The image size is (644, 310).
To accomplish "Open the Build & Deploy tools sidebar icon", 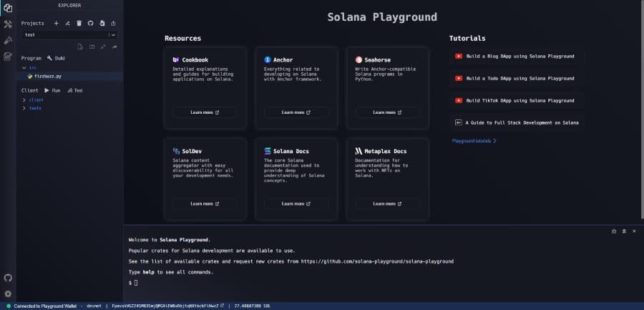I will [8, 24].
